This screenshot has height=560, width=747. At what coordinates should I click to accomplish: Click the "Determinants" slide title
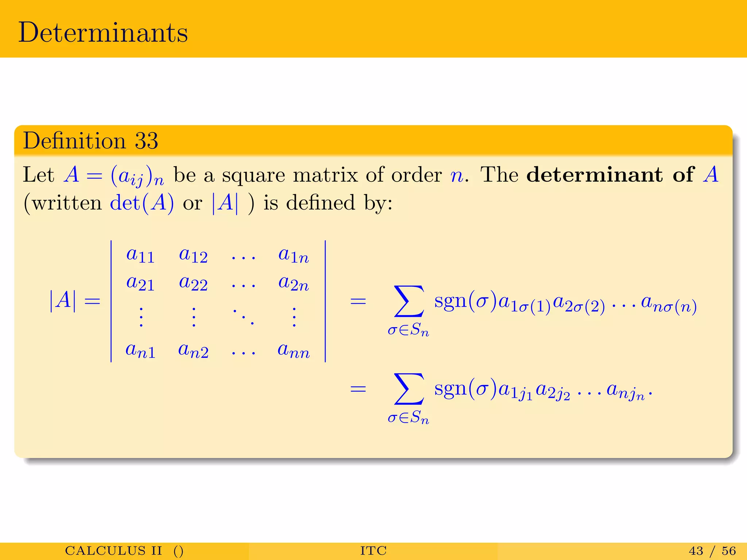[x=103, y=32]
